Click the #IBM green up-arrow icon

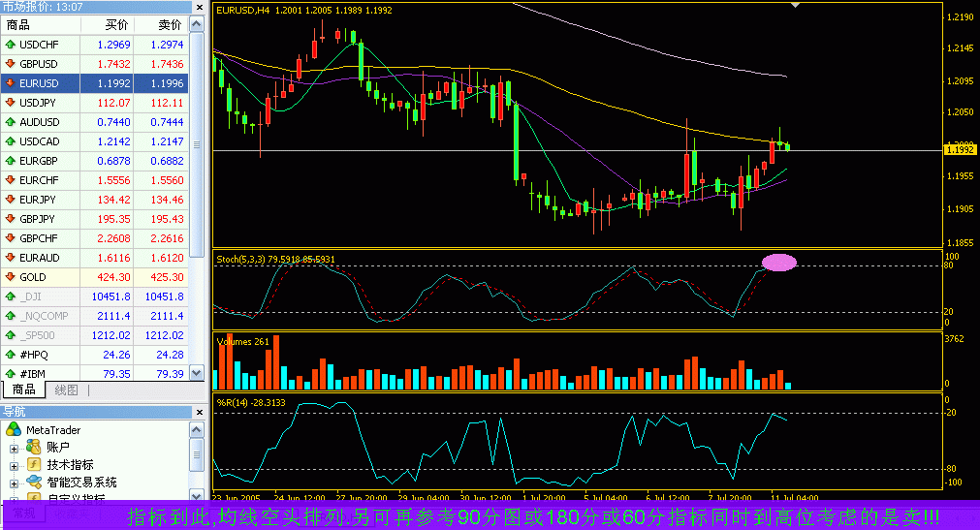pos(10,374)
